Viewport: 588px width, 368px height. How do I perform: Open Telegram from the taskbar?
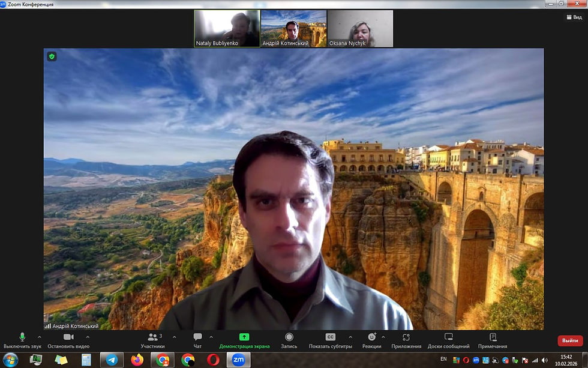tap(112, 360)
